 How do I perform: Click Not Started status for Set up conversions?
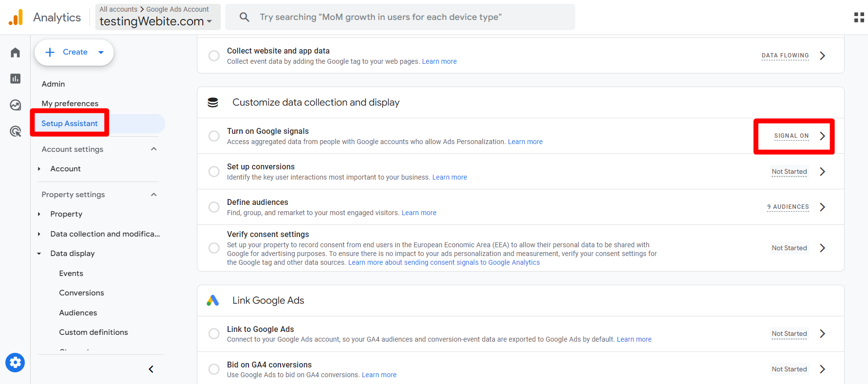click(x=789, y=171)
